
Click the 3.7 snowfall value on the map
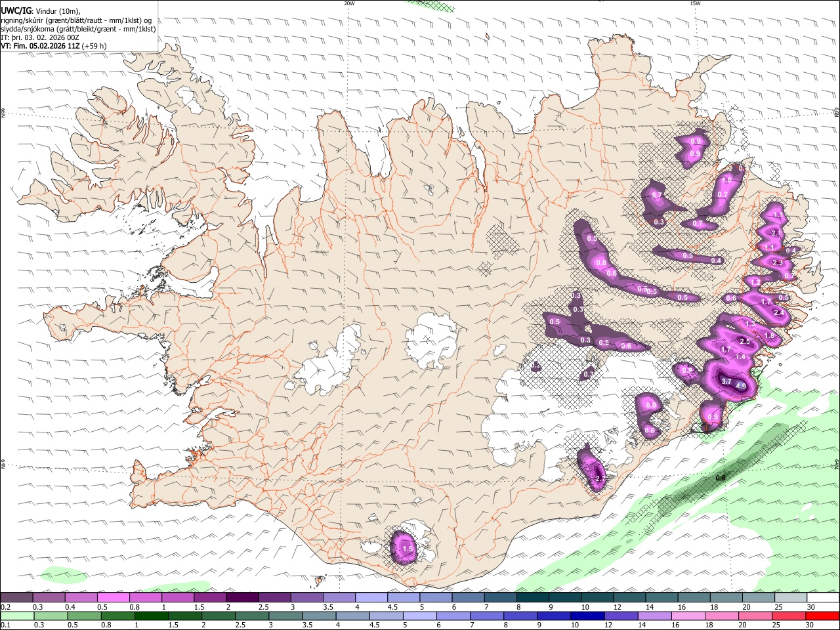726,381
